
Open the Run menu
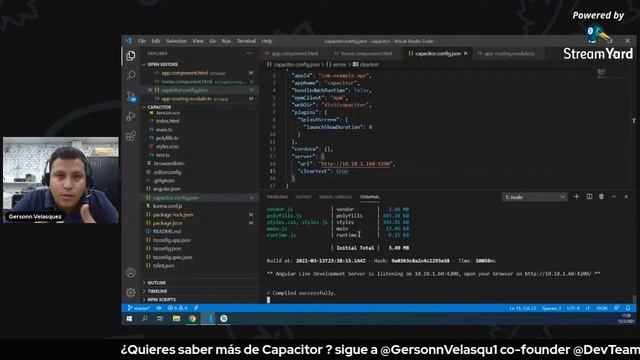tap(226, 41)
